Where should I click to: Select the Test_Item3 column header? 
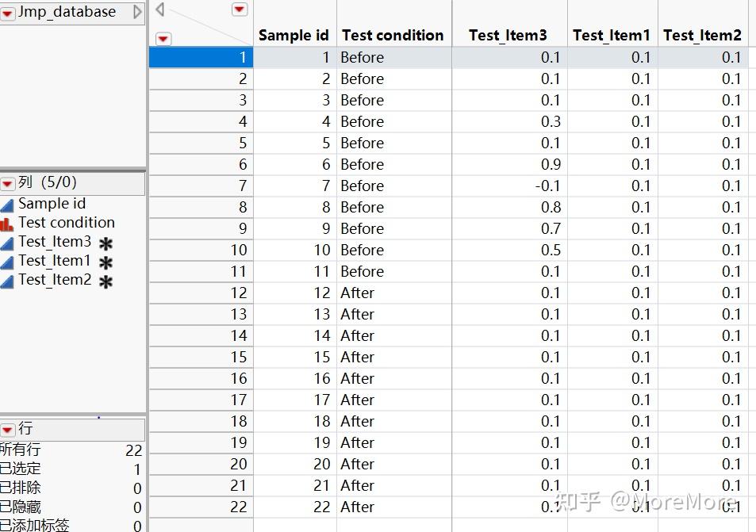point(508,35)
